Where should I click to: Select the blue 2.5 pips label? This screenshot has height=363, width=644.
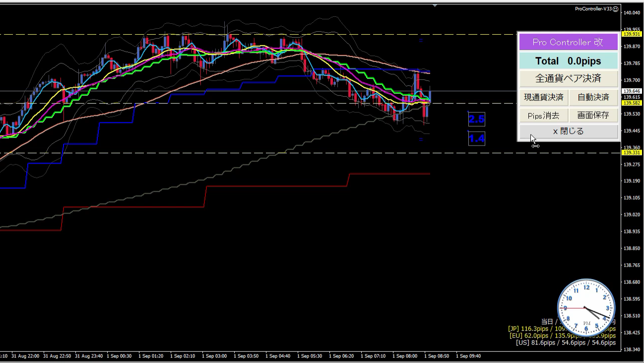476,119
